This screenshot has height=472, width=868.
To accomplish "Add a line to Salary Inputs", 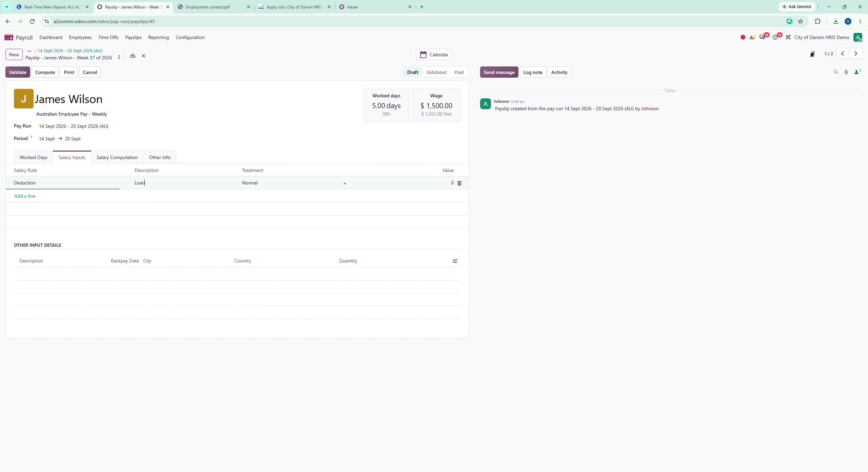I will [25, 196].
